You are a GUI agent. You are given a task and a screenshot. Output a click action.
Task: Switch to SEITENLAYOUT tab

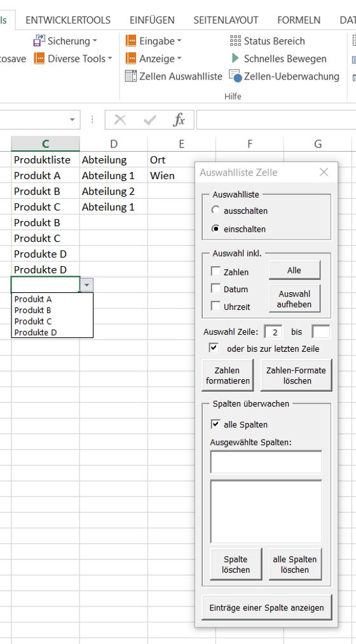point(226,20)
